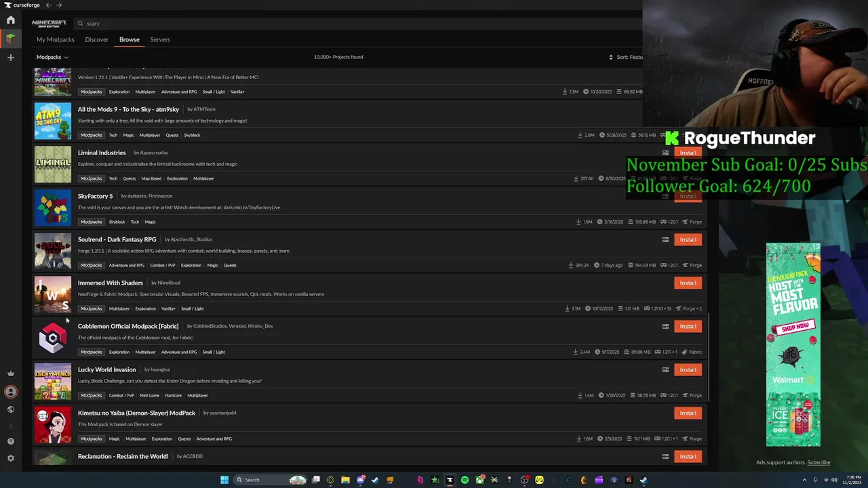The height and width of the screenshot is (488, 868).
Task: Open Kimetsu no Yaiba thumbnail image
Action: coord(53,425)
